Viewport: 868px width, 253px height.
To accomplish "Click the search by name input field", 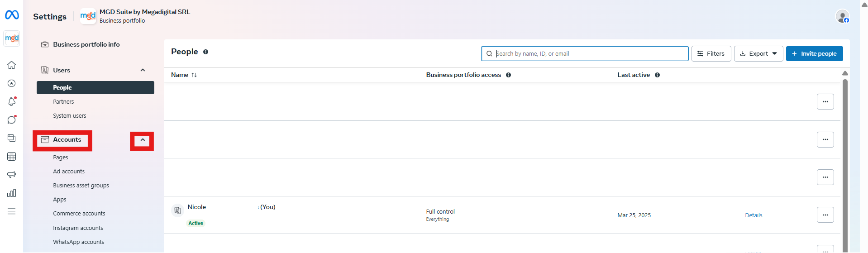I will pyautogui.click(x=588, y=54).
